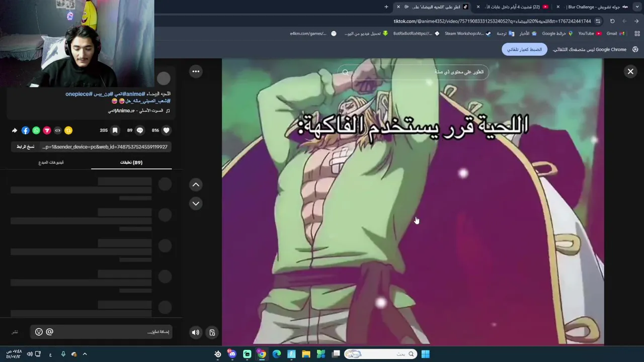
Task: Toggle auto-scroll icon beside volume
Action: click(212, 332)
